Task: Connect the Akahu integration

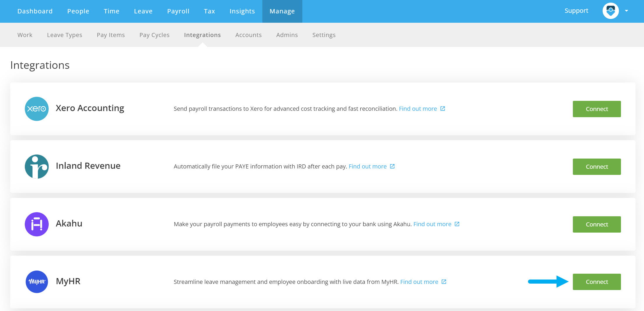Action: [597, 224]
